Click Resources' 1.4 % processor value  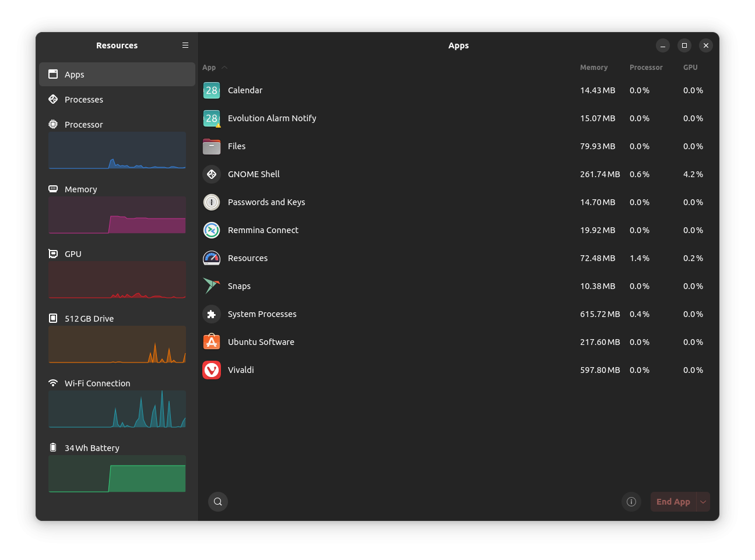640,258
